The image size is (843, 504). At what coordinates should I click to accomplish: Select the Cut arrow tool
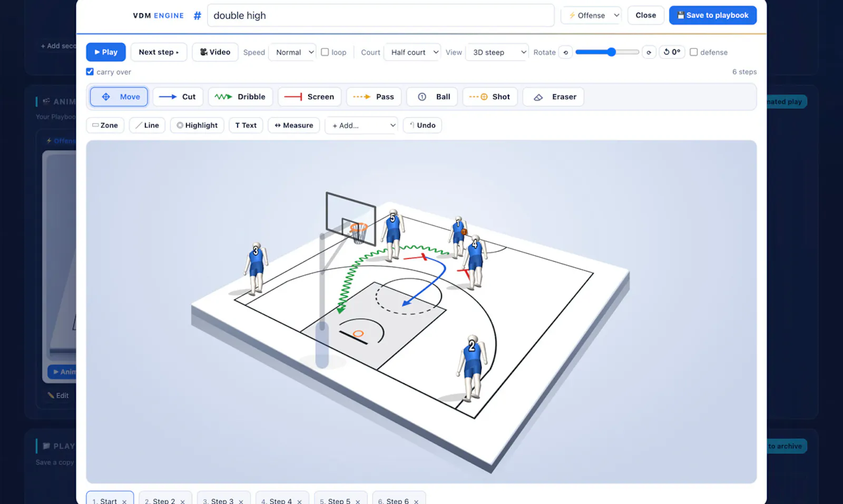(x=178, y=97)
